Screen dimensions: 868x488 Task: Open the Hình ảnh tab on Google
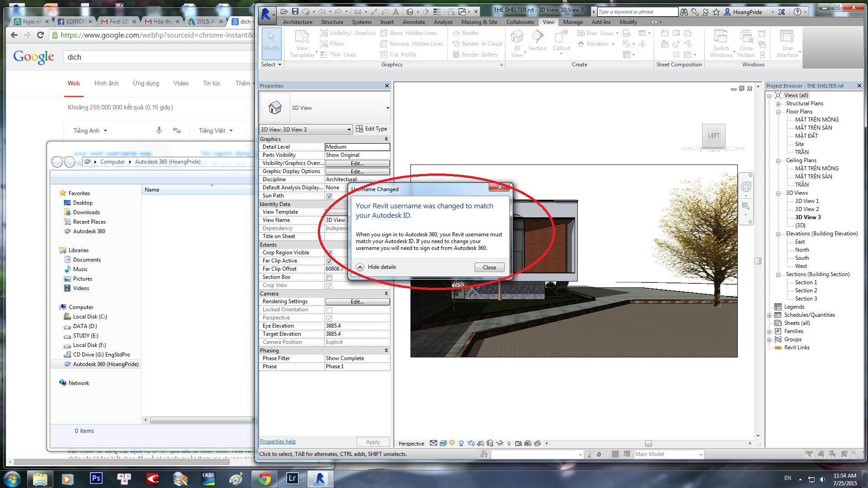pyautogui.click(x=106, y=83)
